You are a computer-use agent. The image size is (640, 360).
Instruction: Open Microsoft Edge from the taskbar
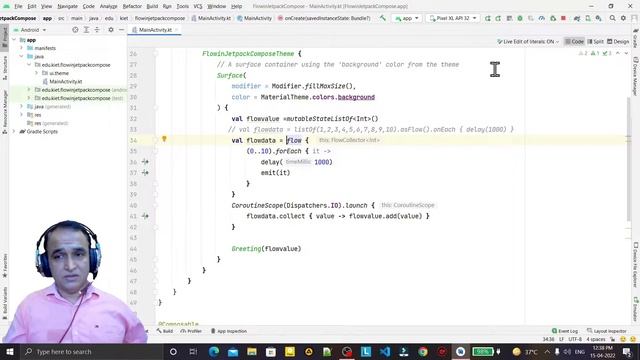pos(213,351)
